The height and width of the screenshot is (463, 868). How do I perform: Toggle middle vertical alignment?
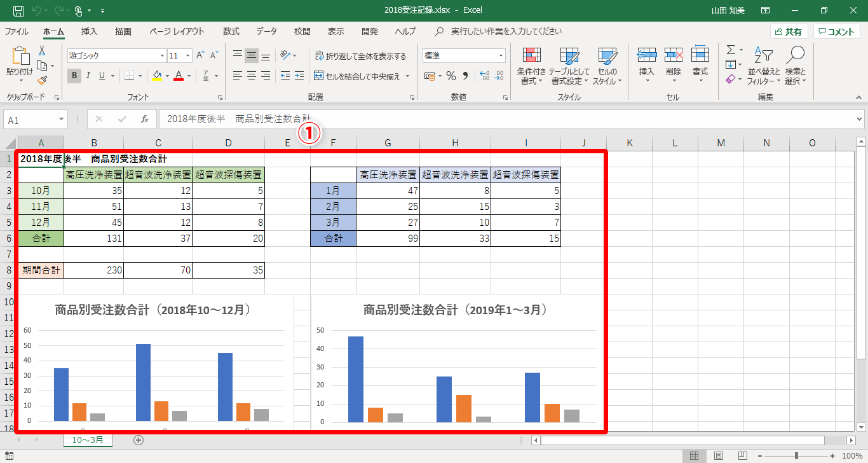coord(252,56)
